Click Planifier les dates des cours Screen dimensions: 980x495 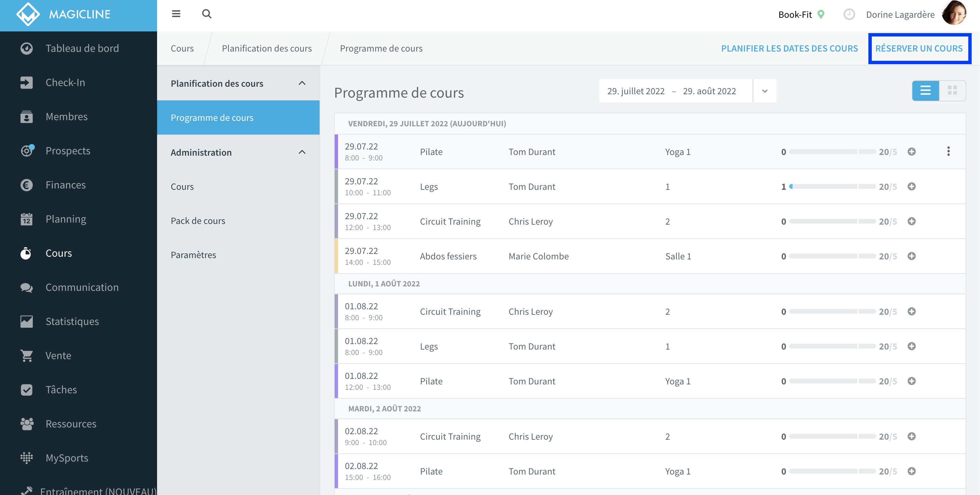[x=789, y=49]
